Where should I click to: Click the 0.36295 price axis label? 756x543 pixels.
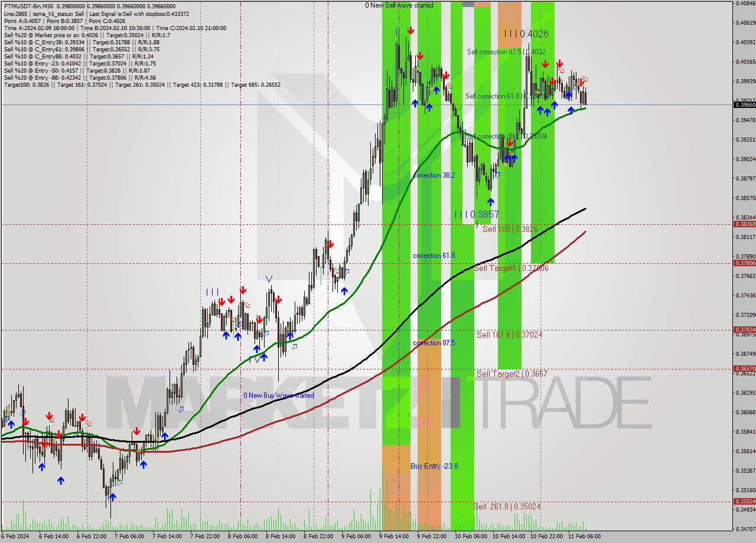point(745,392)
